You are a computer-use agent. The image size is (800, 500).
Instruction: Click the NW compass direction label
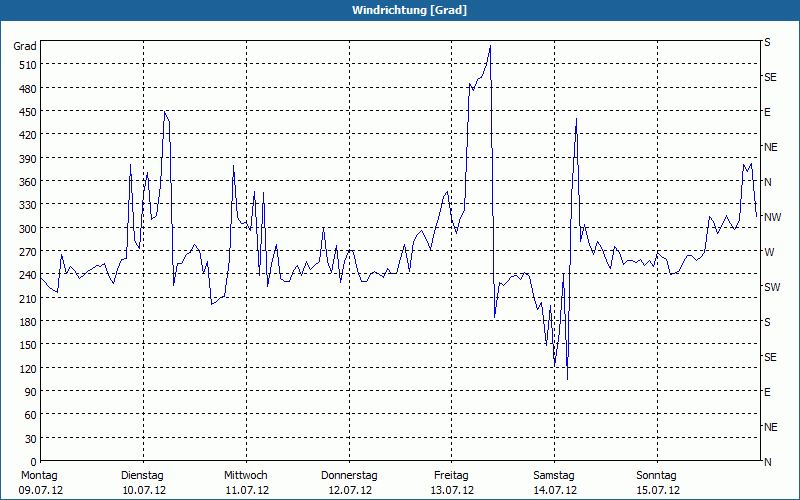(x=772, y=217)
